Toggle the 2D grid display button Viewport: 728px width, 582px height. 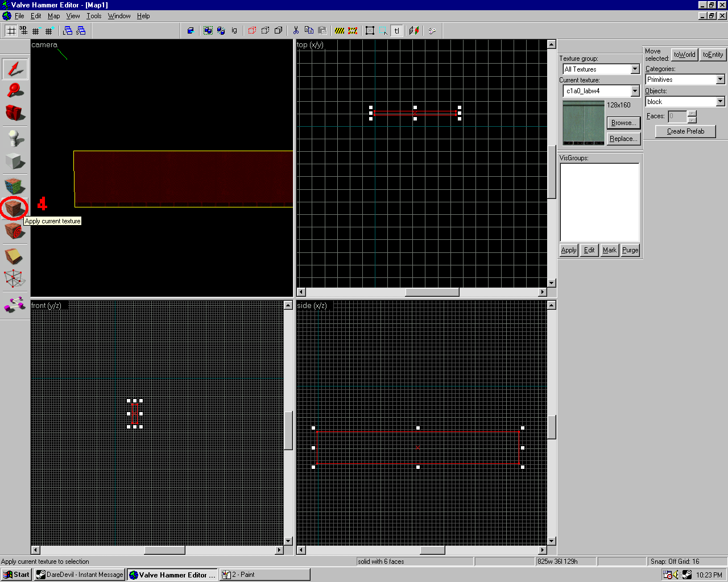pos(11,31)
